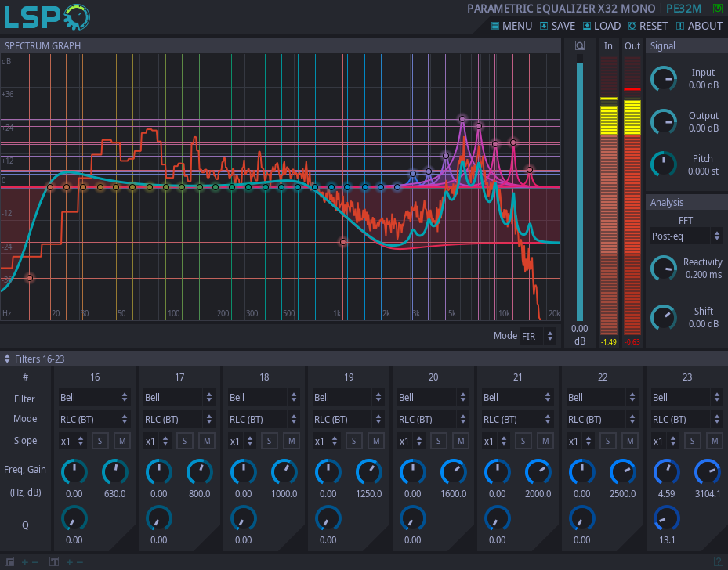Mute filter 18 with its M button
Viewport: 728px width, 570px height.
click(292, 441)
